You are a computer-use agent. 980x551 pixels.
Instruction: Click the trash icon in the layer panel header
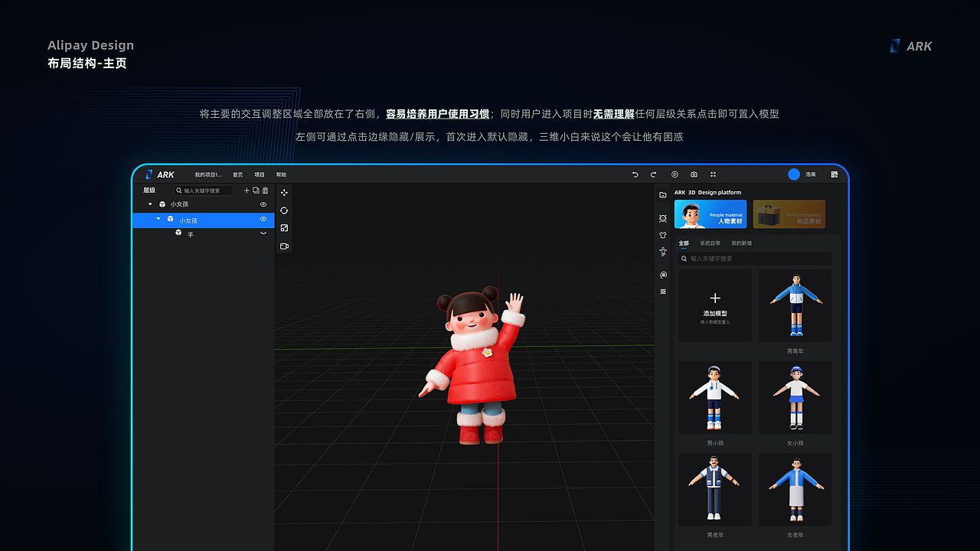pyautogui.click(x=265, y=191)
